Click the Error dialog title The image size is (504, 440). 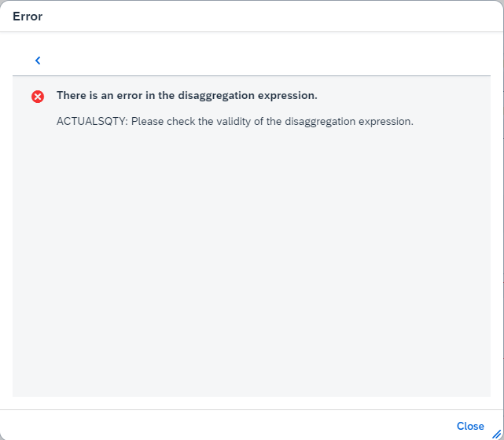28,16
